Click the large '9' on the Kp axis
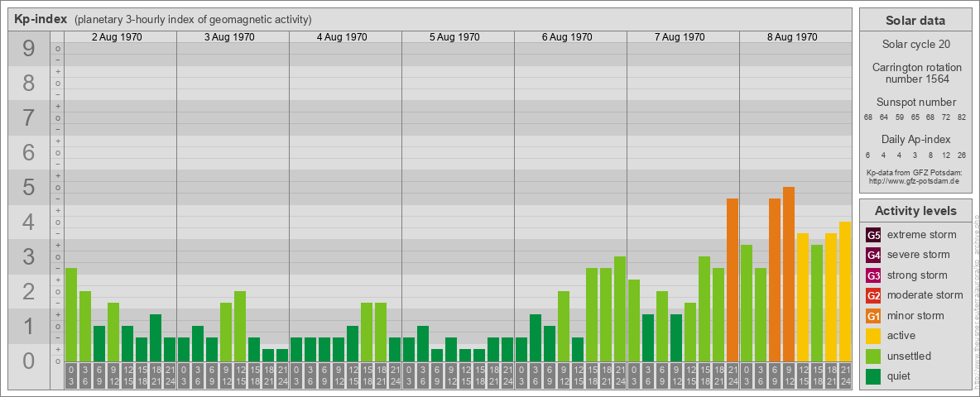The height and width of the screenshot is (397, 980). pyautogui.click(x=29, y=49)
